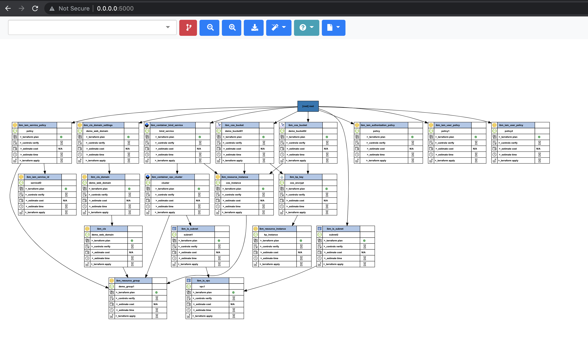Click the ibm_kp_key type icon

(282, 177)
